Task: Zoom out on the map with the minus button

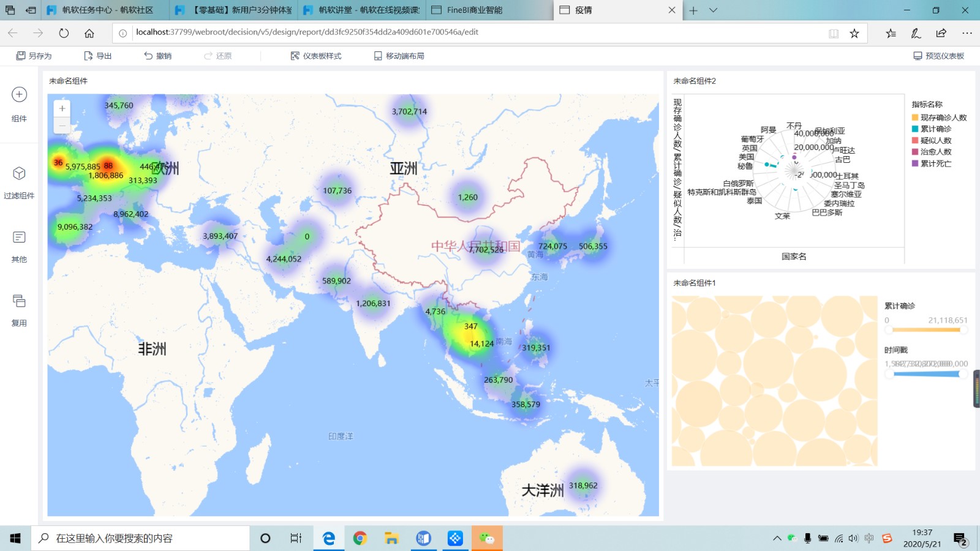Action: point(62,126)
